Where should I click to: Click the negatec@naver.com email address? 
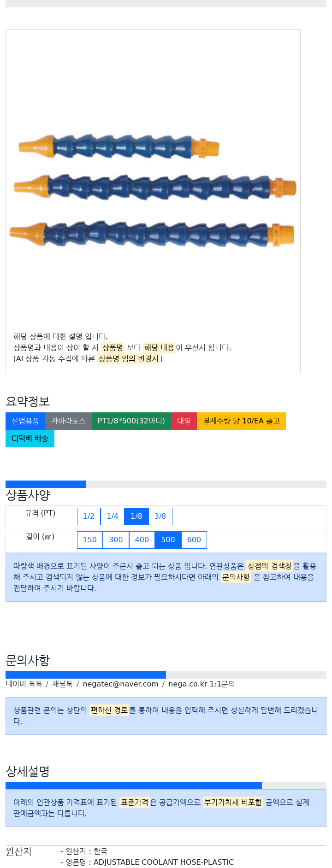point(120,684)
